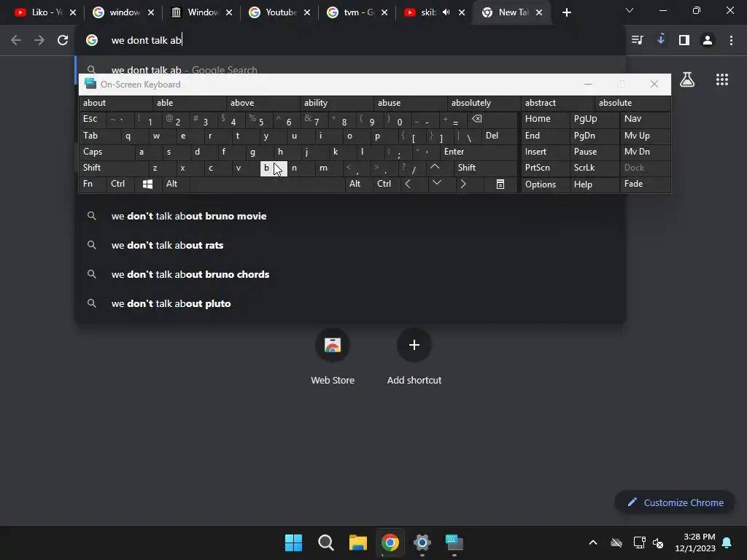The image size is (747, 560).
Task: Mute the skib tab via speaker icon
Action: pyautogui.click(x=446, y=12)
